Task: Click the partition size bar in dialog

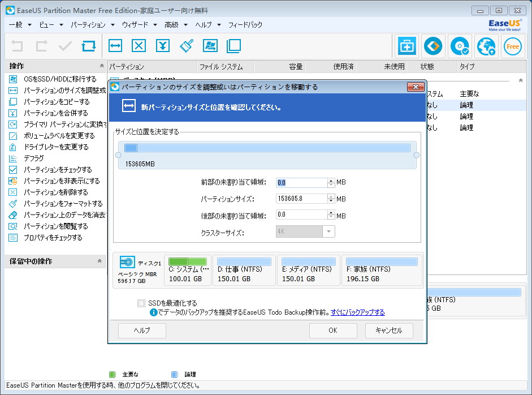Action: (x=267, y=148)
